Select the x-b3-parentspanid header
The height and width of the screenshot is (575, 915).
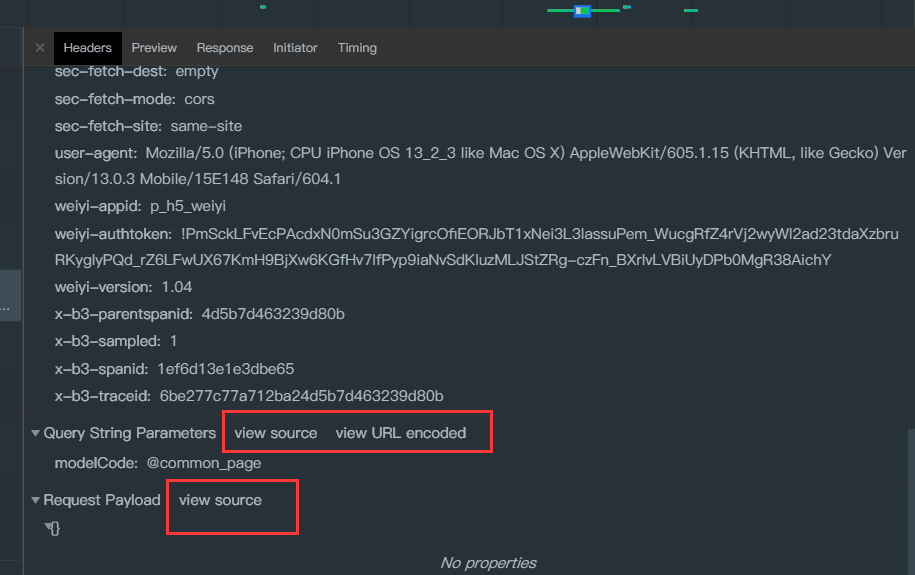coord(200,314)
